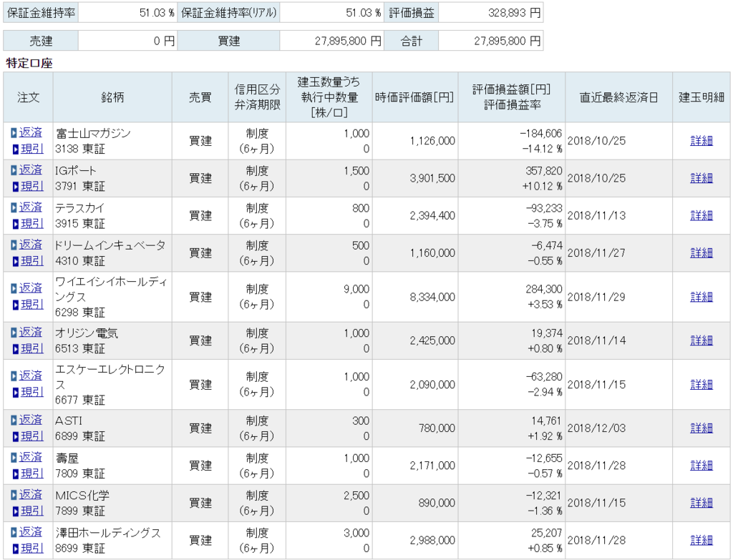The image size is (733, 560).
Task: Open 詳細 for 富士山マガジン position
Action: (x=702, y=141)
